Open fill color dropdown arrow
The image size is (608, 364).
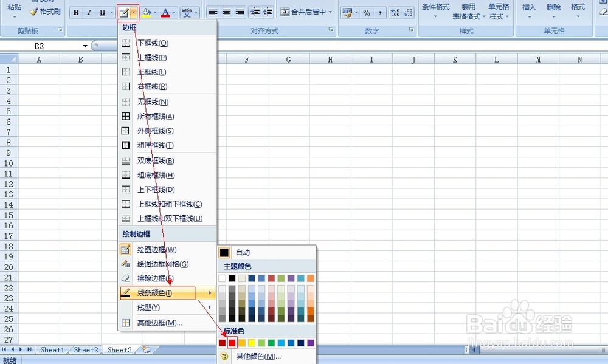tap(155, 12)
